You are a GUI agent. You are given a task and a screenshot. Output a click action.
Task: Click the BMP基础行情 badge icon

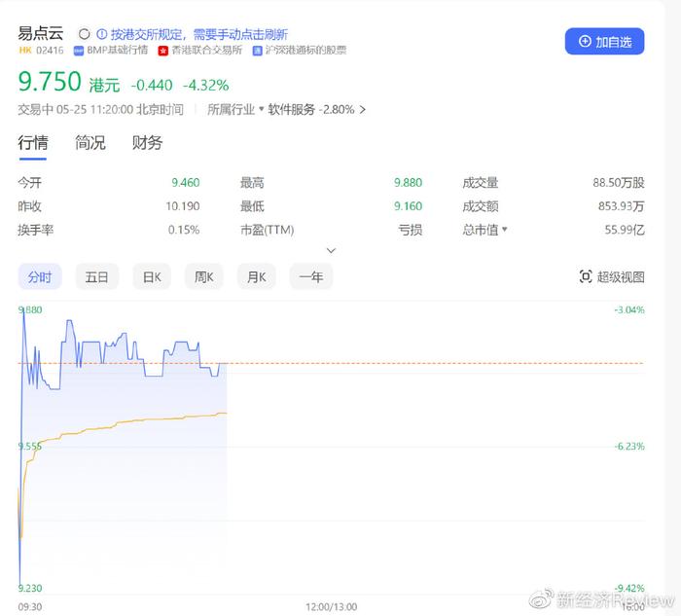(79, 51)
